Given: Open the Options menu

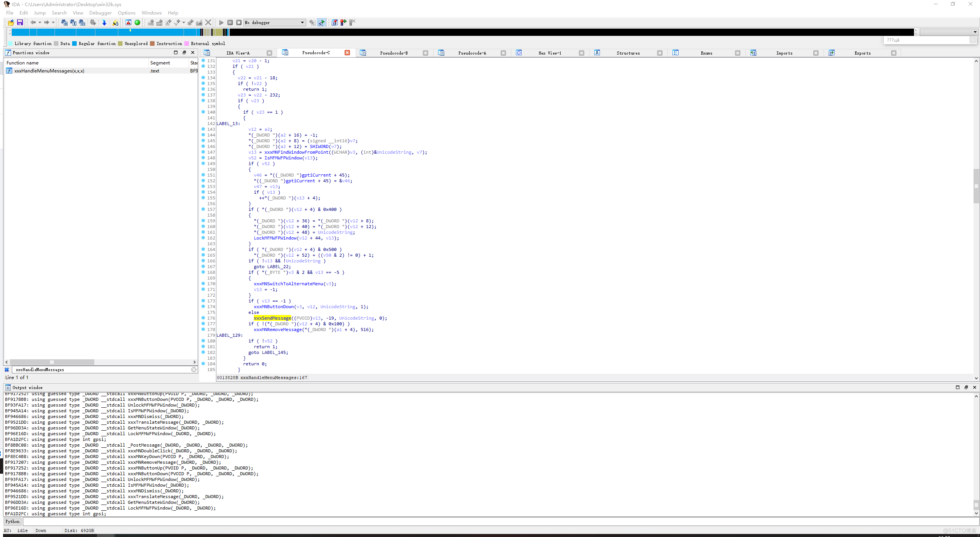Looking at the screenshot, I should (x=126, y=13).
